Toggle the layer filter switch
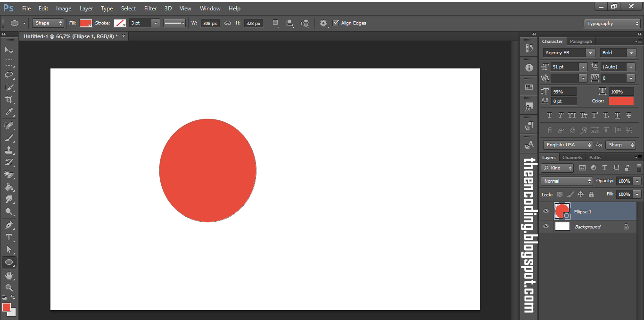 639,168
